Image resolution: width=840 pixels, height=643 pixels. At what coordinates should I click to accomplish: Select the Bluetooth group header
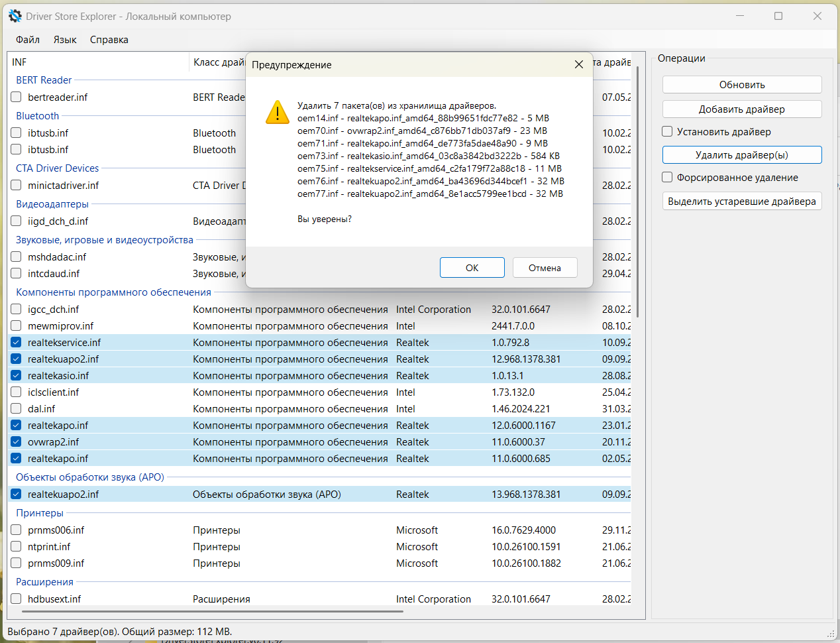coord(38,116)
